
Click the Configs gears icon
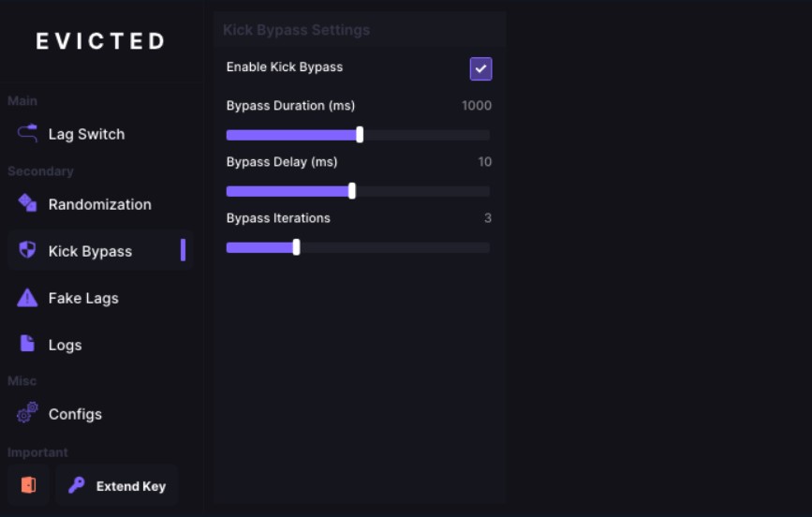point(27,413)
